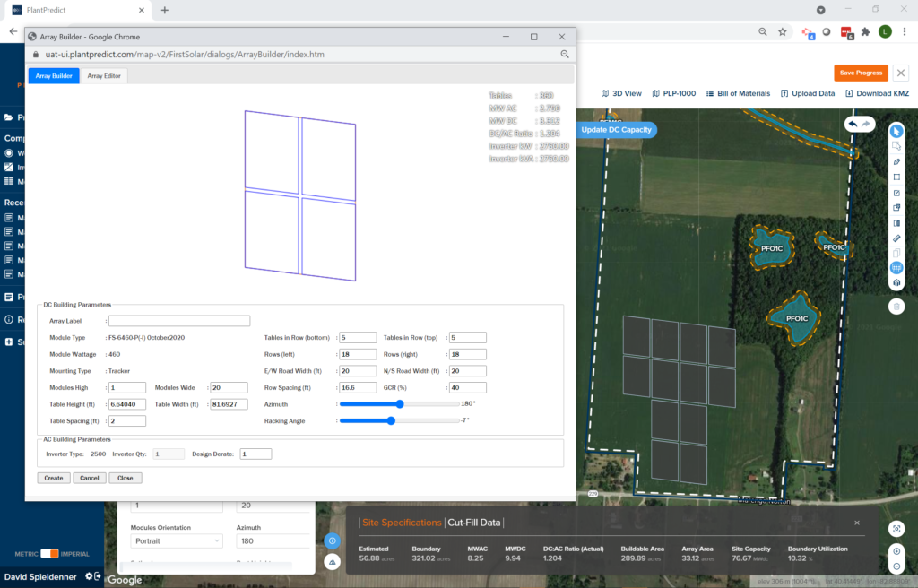The image size is (918, 588).
Task: Click the pencil draw tool icon
Action: coord(896,161)
